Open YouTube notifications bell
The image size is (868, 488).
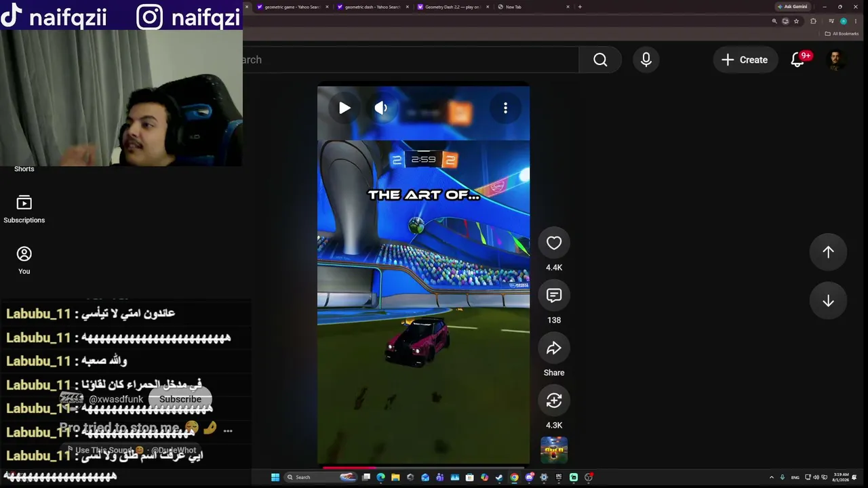point(798,60)
